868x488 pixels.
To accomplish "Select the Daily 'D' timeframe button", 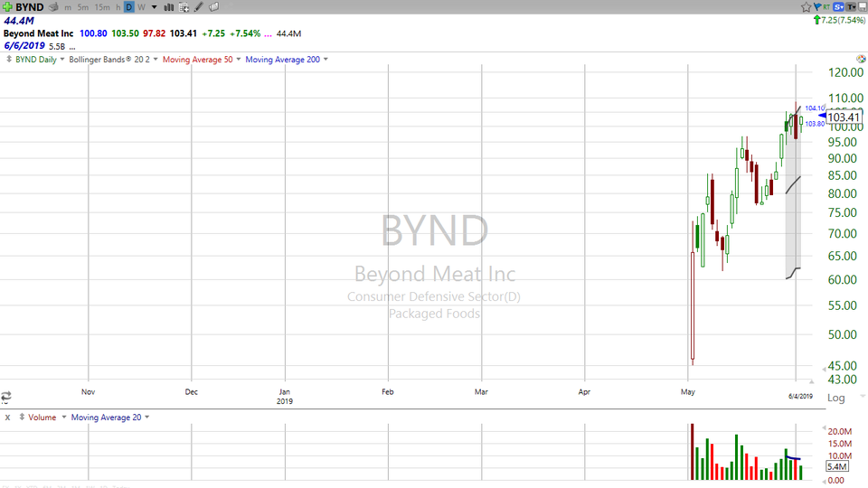I will click(x=129, y=7).
